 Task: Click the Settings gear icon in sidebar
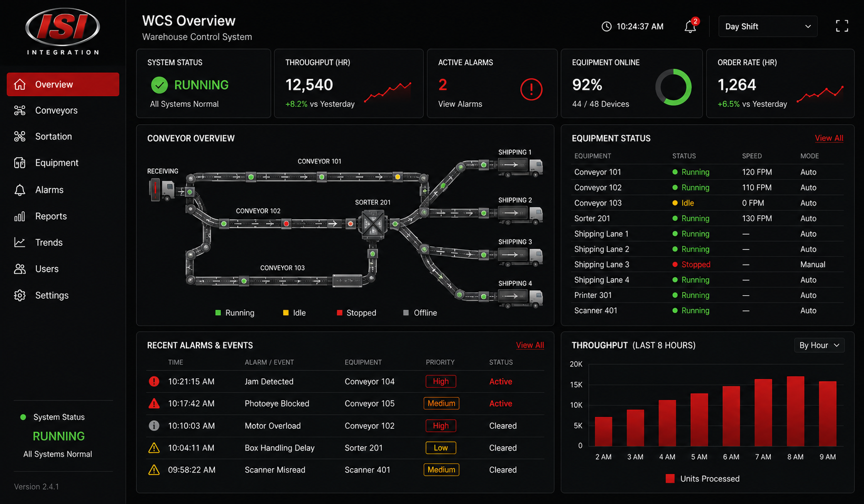[x=19, y=295]
